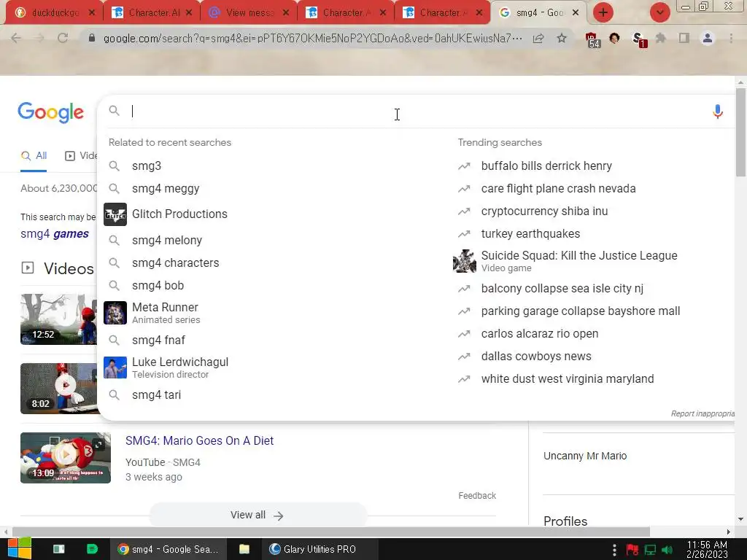Click the browser forward arrow

[x=39, y=38]
